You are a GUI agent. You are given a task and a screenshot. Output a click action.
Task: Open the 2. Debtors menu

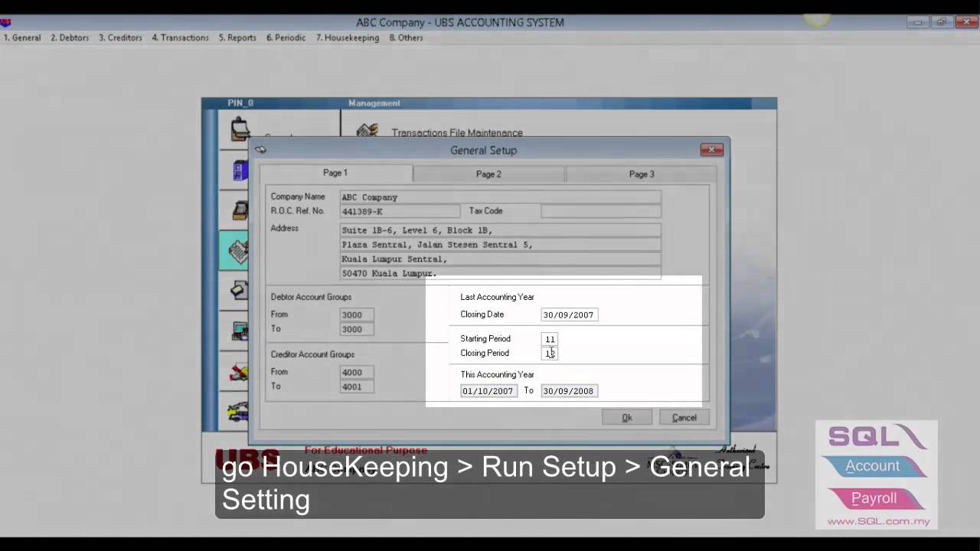click(x=70, y=37)
